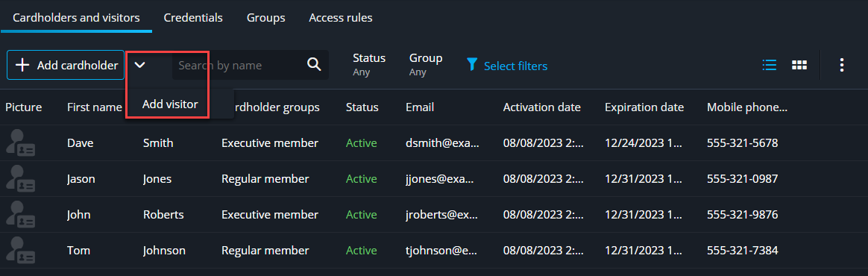Click Jason Jones's picture placeholder icon
868x276 pixels.
(x=21, y=179)
